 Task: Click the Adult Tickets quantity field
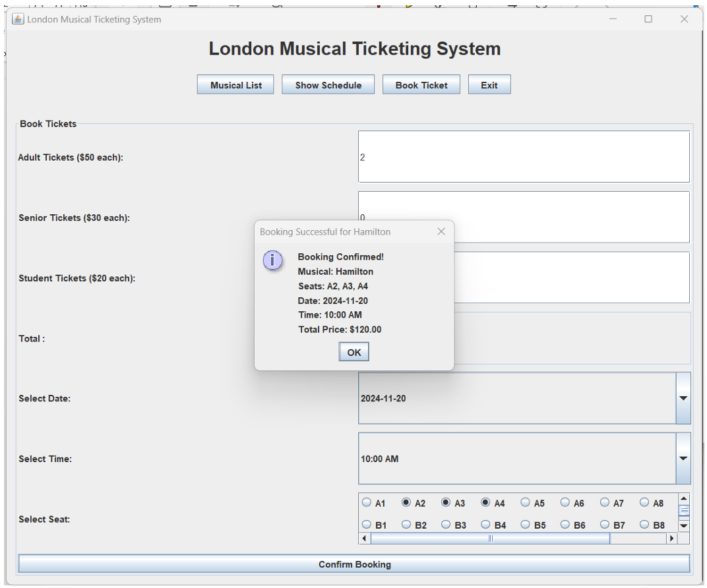coord(524,155)
